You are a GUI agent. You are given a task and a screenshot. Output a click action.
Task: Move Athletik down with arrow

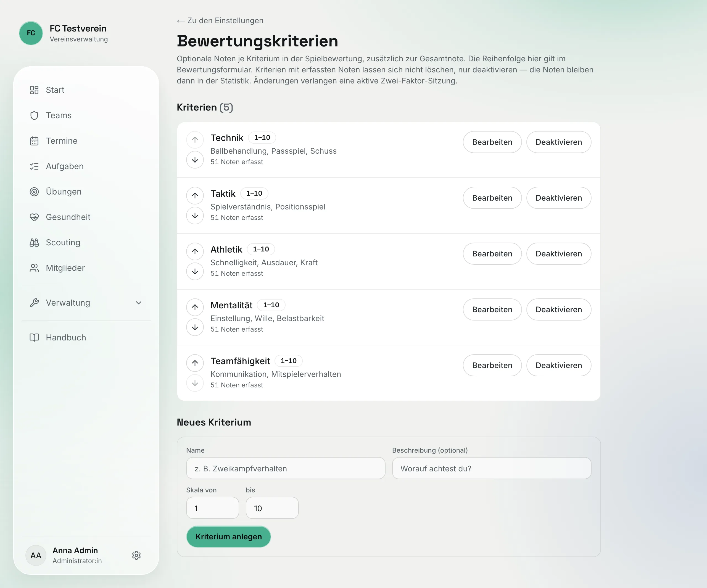coord(195,271)
